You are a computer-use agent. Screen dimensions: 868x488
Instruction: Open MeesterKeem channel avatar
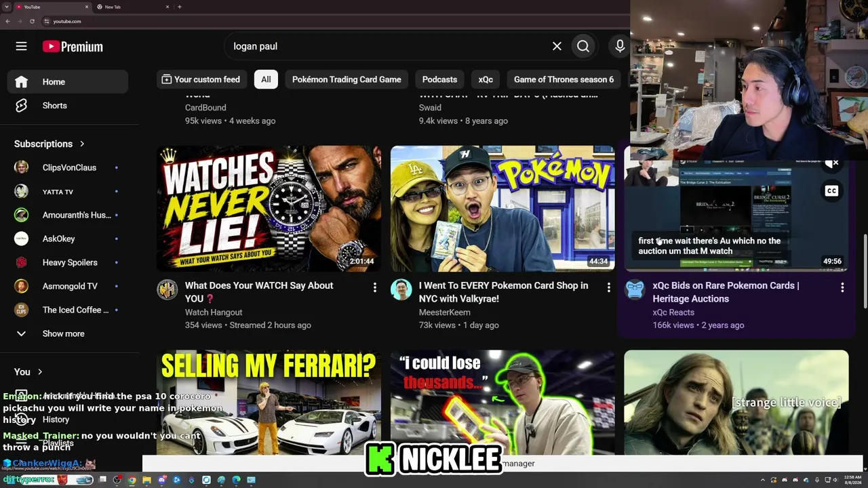401,289
